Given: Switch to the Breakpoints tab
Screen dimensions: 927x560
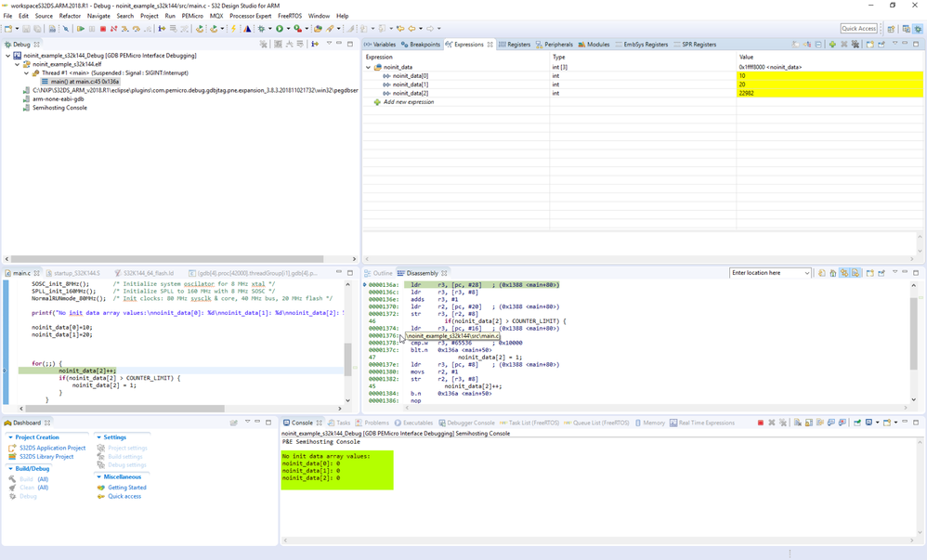Looking at the screenshot, I should click(421, 45).
